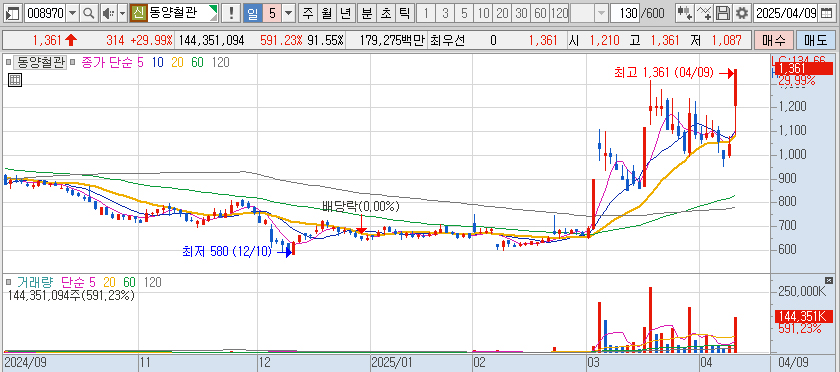Select the 120 interval button
The image size is (840, 372).
559,13
